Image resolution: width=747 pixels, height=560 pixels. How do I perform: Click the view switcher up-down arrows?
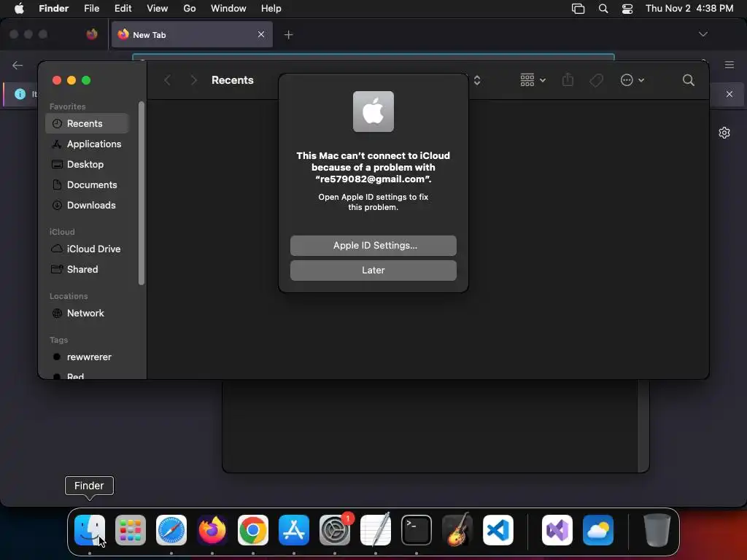[x=477, y=80]
